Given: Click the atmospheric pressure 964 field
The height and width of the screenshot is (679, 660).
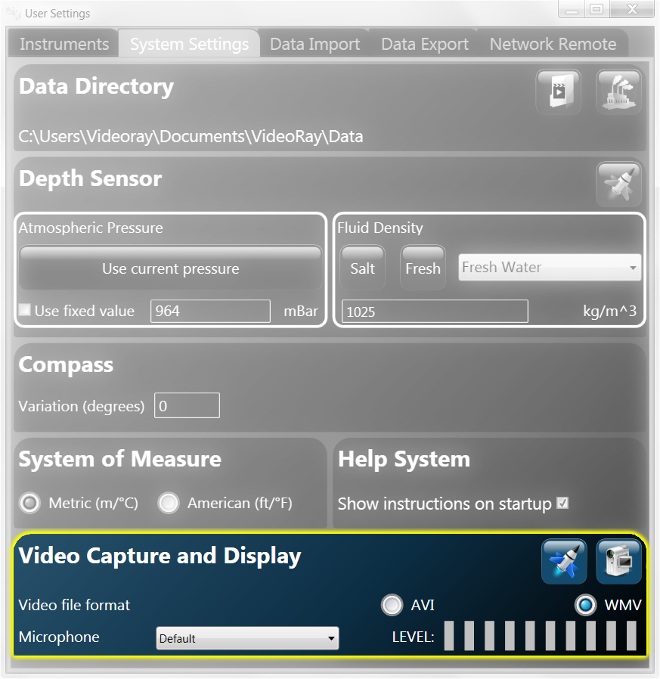Looking at the screenshot, I should pyautogui.click(x=210, y=310).
